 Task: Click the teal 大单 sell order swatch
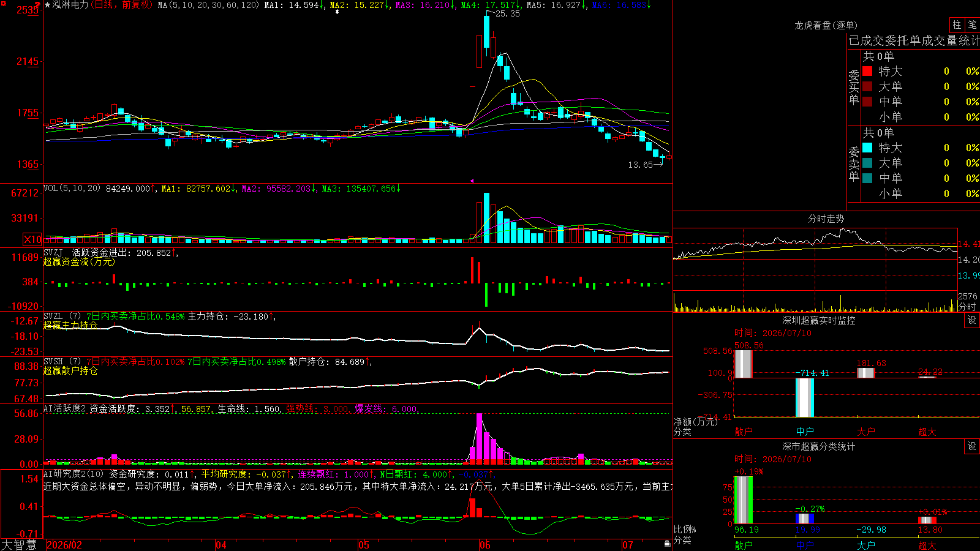click(x=867, y=163)
